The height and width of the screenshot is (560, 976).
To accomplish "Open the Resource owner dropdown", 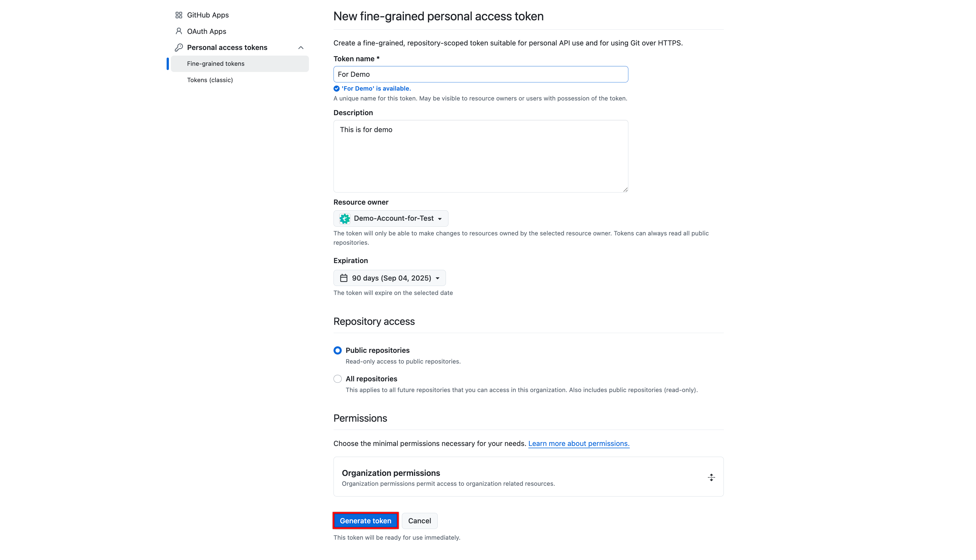I will click(391, 218).
